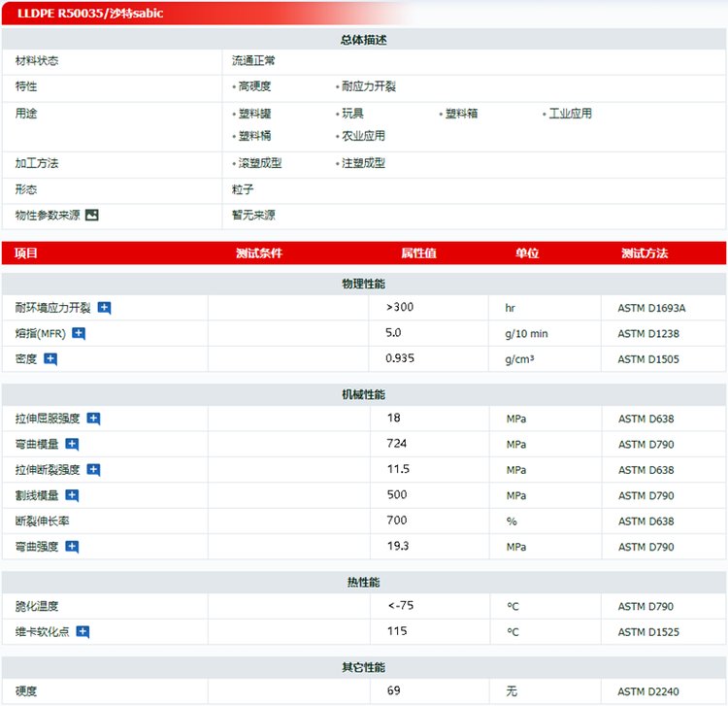Screen dimensions: 728x706
Task: Click the >300 property value
Action: 400,307
